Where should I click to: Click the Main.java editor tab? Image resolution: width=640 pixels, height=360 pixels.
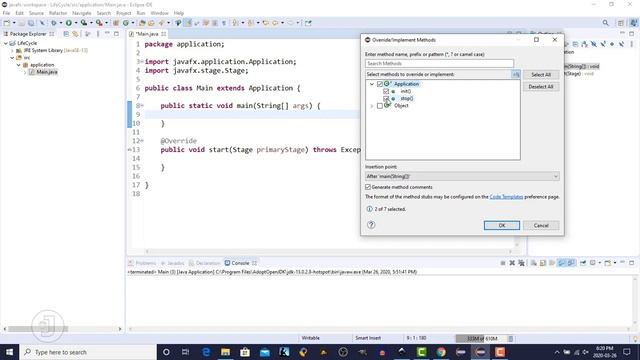(x=147, y=34)
